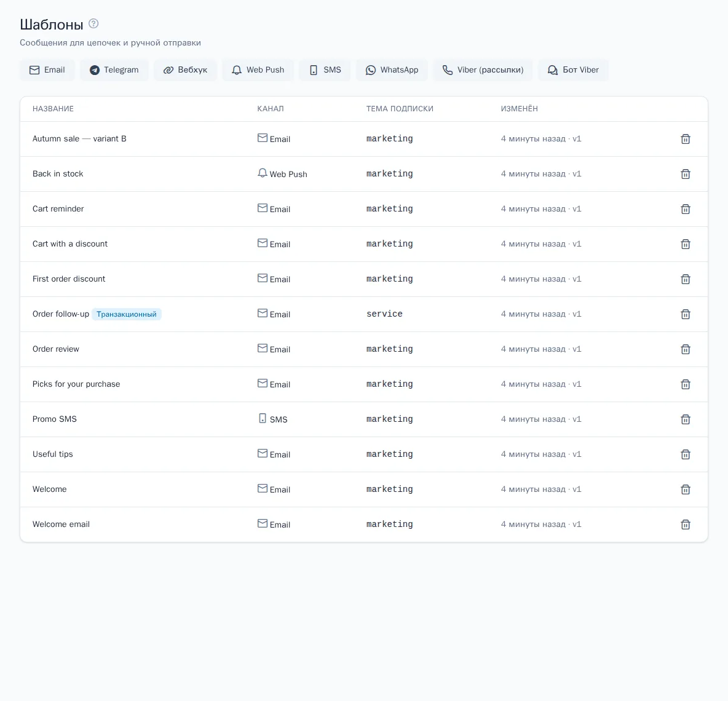Viewport: 728px width, 701px height.
Task: Open the Cart with a discount template
Action: 69,244
